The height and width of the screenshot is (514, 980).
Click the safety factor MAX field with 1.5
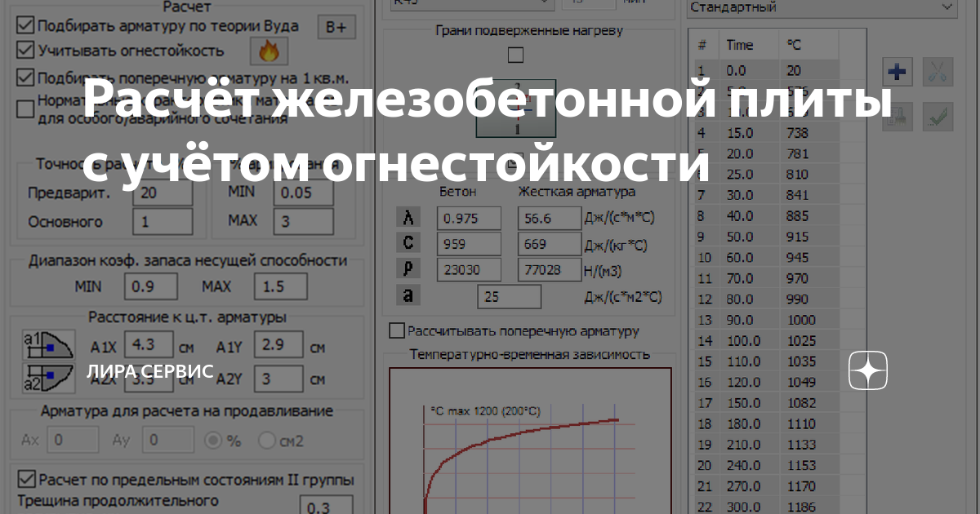281,287
